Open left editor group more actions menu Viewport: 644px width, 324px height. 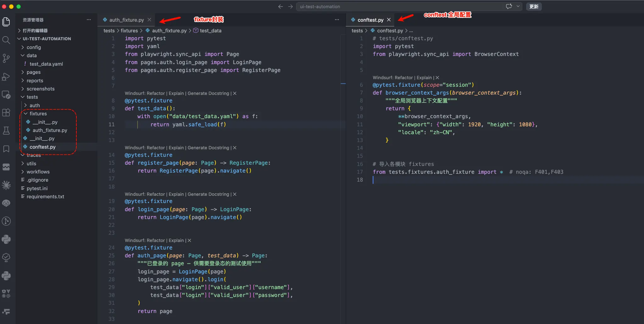[x=337, y=20]
